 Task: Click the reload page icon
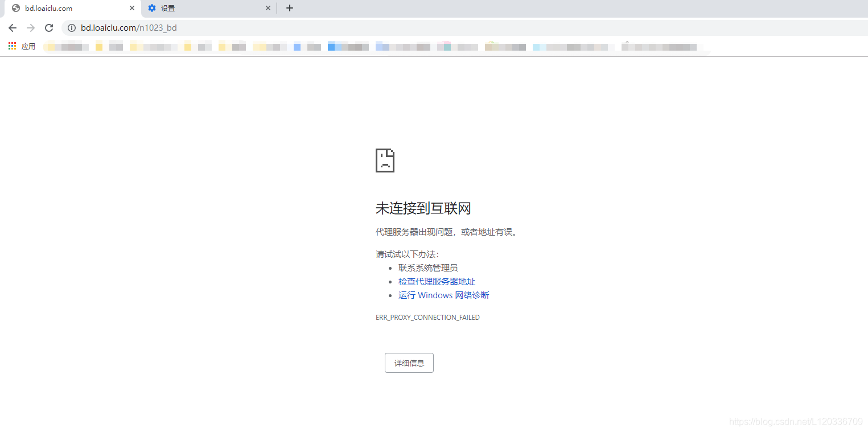[49, 27]
